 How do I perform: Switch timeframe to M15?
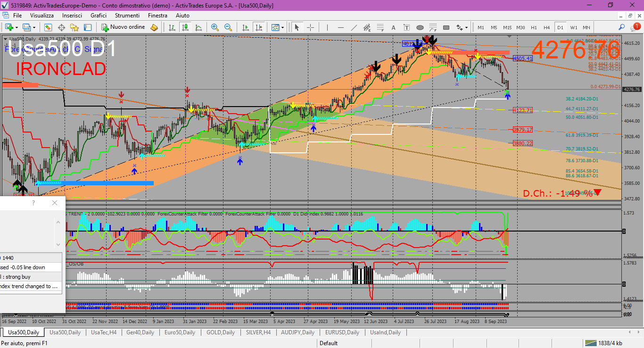pos(507,27)
